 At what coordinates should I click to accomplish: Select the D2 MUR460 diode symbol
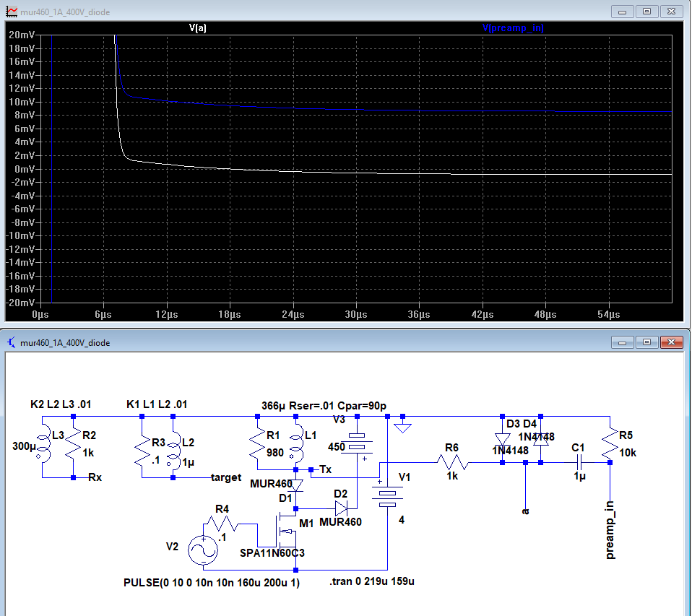coord(341,508)
